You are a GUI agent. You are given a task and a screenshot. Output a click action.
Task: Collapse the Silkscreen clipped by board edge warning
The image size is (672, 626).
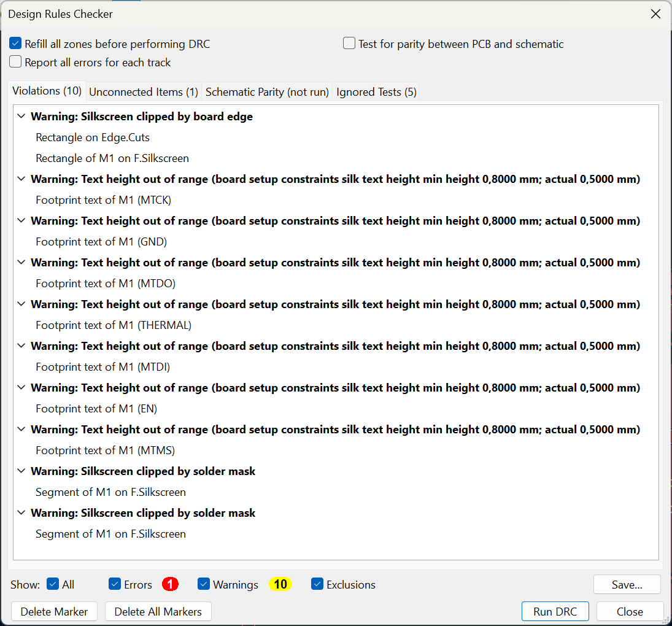click(22, 117)
